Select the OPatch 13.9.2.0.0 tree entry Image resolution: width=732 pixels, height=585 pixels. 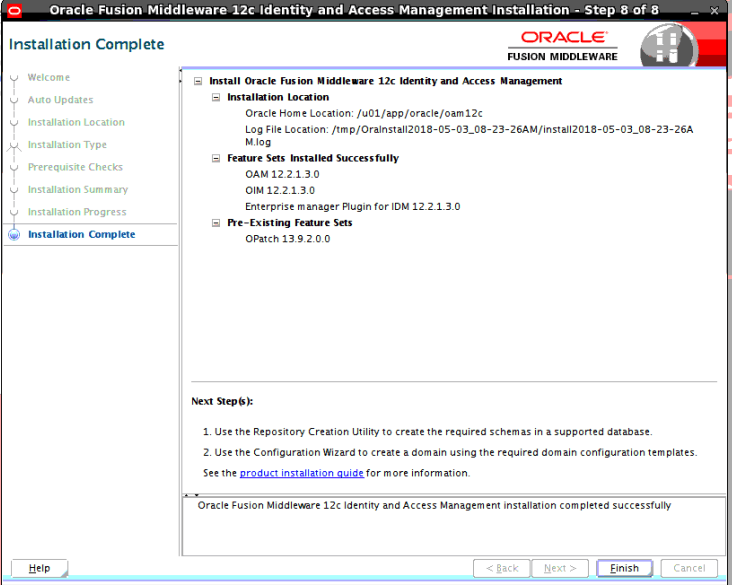pos(288,239)
